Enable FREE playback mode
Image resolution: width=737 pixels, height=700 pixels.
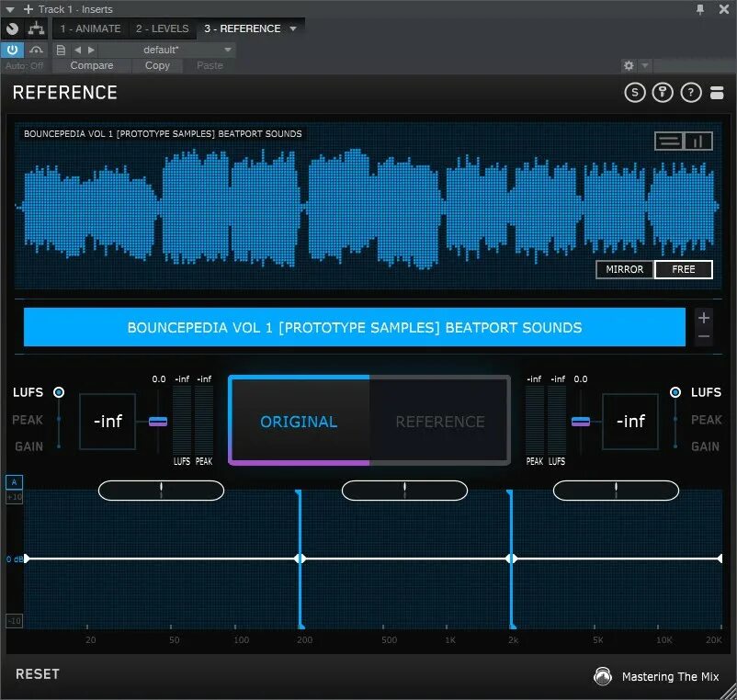click(x=684, y=269)
